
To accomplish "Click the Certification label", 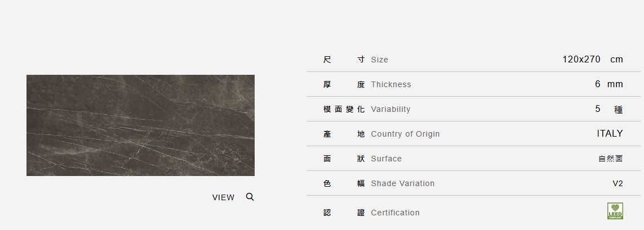I will pos(395,213).
